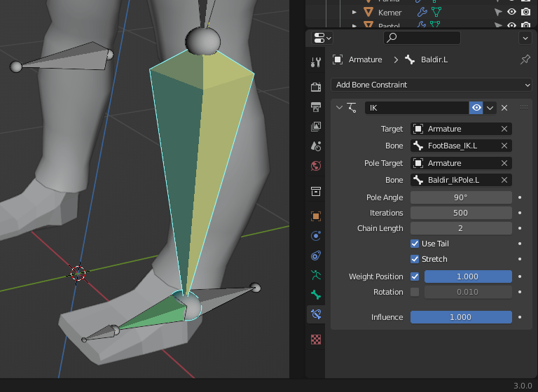Image resolution: width=538 pixels, height=392 pixels.
Task: Click the Kemer mesh object icon
Action: coord(368,13)
